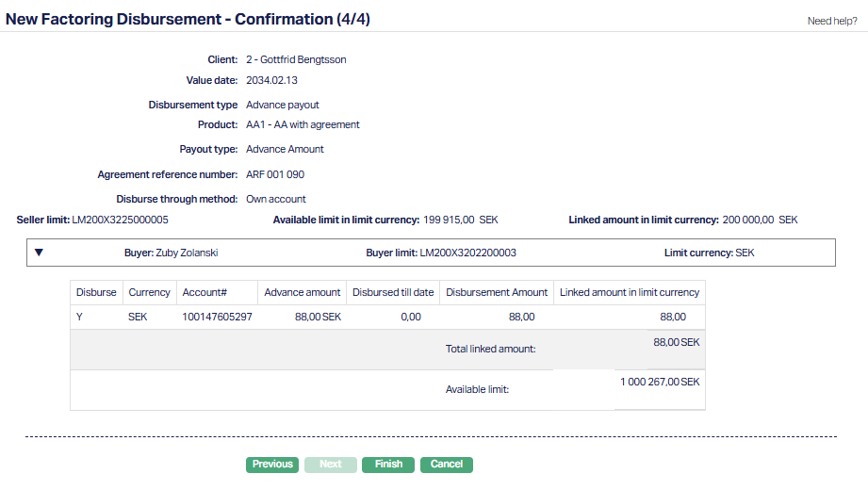Click the Account# column header
This screenshot has height=490, width=868.
coord(205,292)
